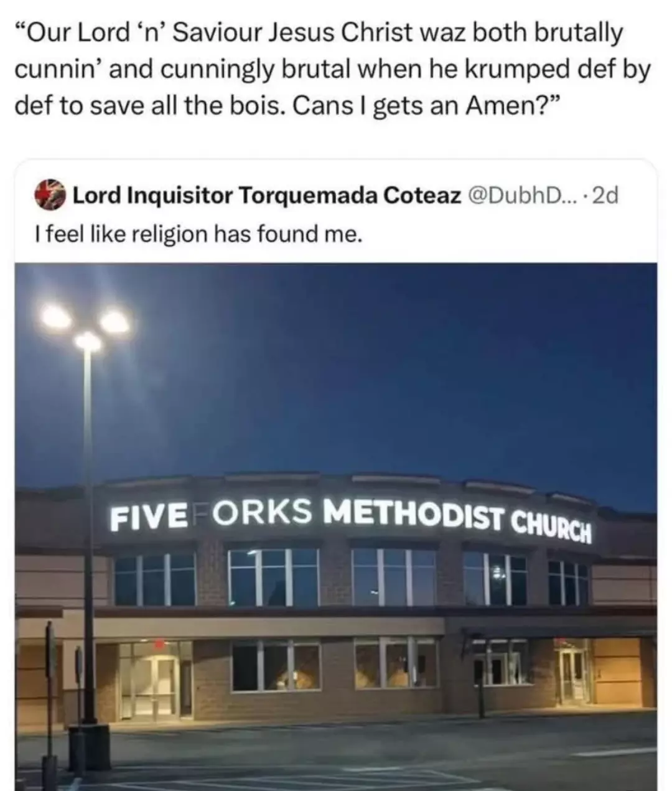This screenshot has width=672, height=791.
Task: Click the FIVE ORKS METHODIST CHURCH sign
Action: click(350, 518)
